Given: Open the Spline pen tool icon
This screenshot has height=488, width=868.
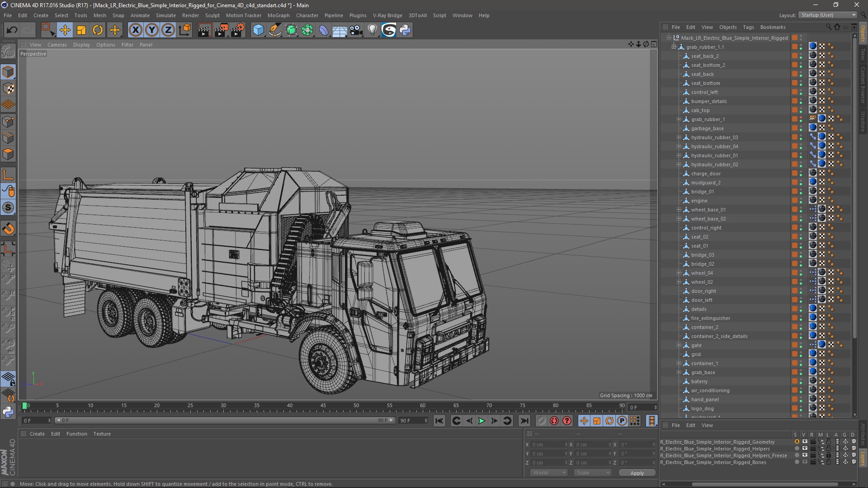Looking at the screenshot, I should pos(274,30).
